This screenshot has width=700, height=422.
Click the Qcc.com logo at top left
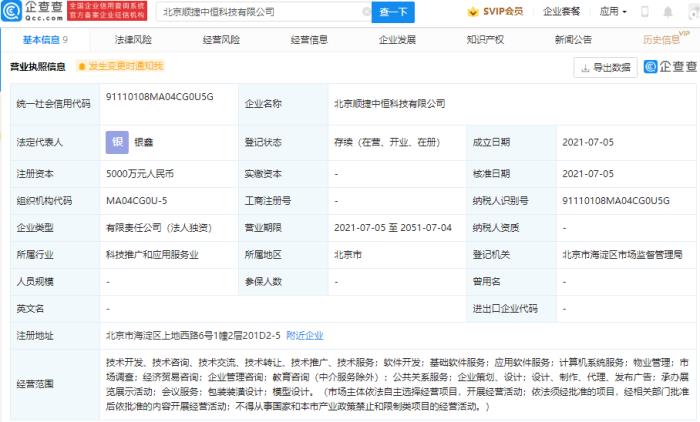pyautogui.click(x=31, y=12)
